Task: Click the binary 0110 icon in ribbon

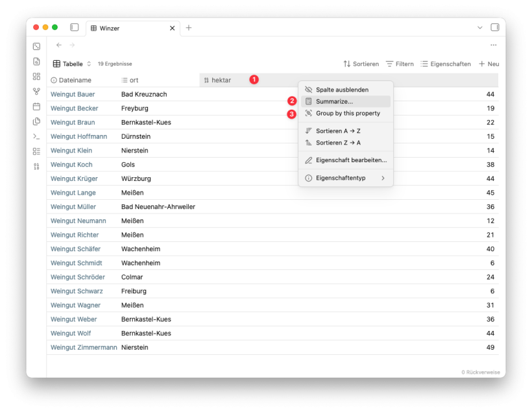Action: pyautogui.click(x=36, y=166)
